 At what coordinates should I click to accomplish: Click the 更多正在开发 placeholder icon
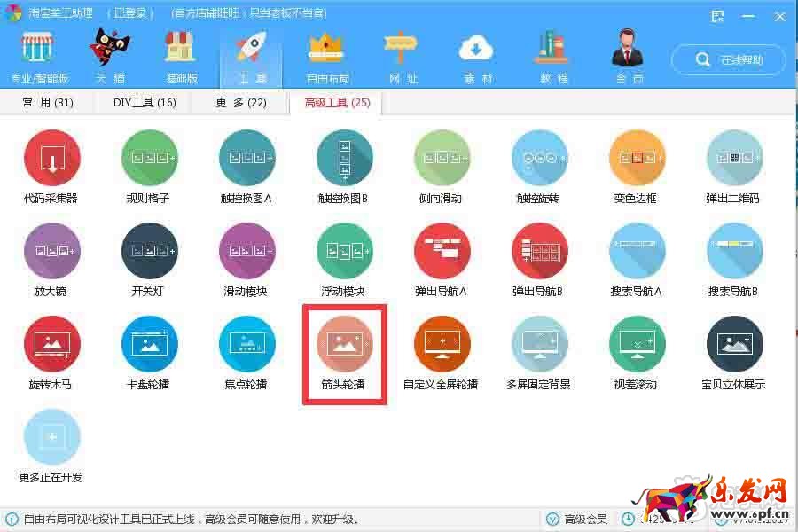coord(52,437)
